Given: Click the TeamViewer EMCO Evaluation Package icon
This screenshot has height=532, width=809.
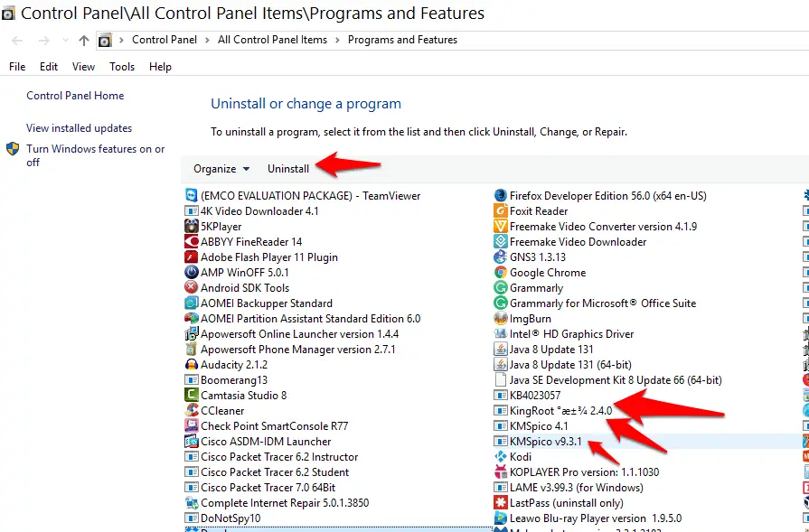Looking at the screenshot, I should (x=192, y=195).
